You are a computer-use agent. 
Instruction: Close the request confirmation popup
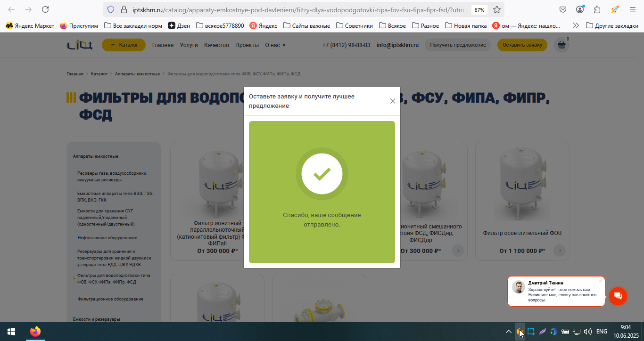pos(392,101)
